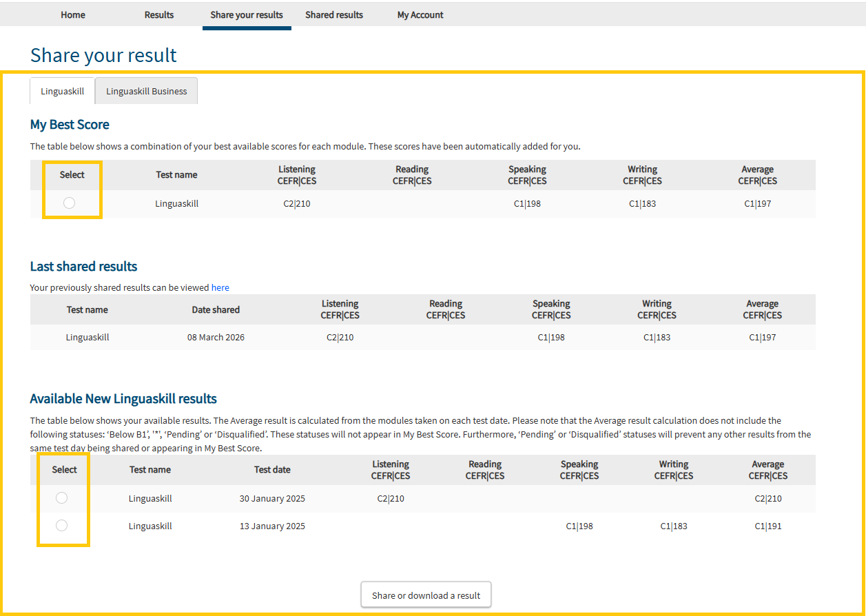Select the My Best Score radio button
866x616 pixels.
(69, 203)
